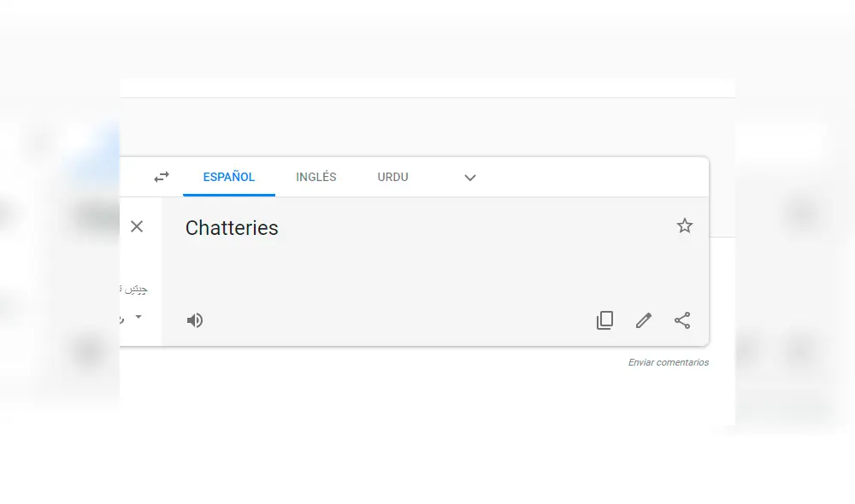Listen to "Chatteries" with the speaker icon
Screen dimensions: 855x504
pos(195,319)
